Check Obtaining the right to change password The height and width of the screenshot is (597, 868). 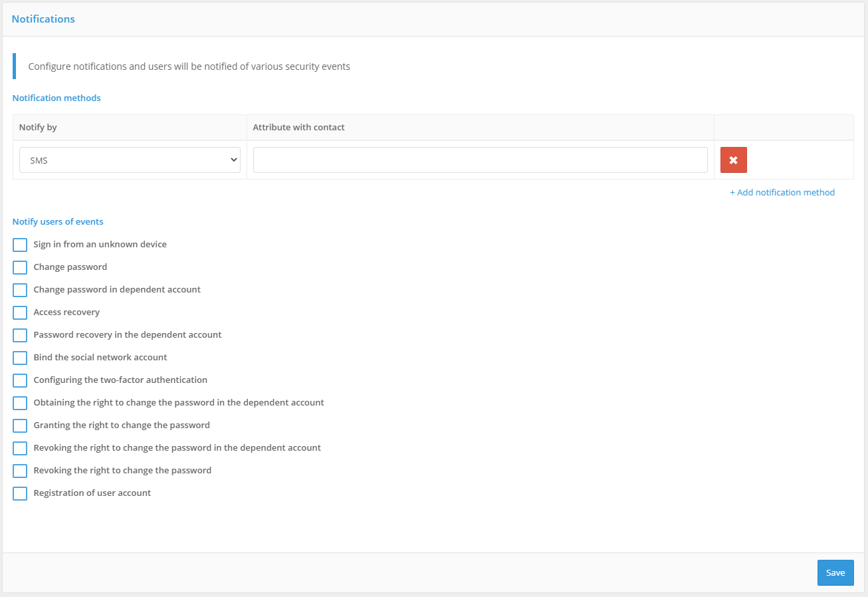(20, 403)
